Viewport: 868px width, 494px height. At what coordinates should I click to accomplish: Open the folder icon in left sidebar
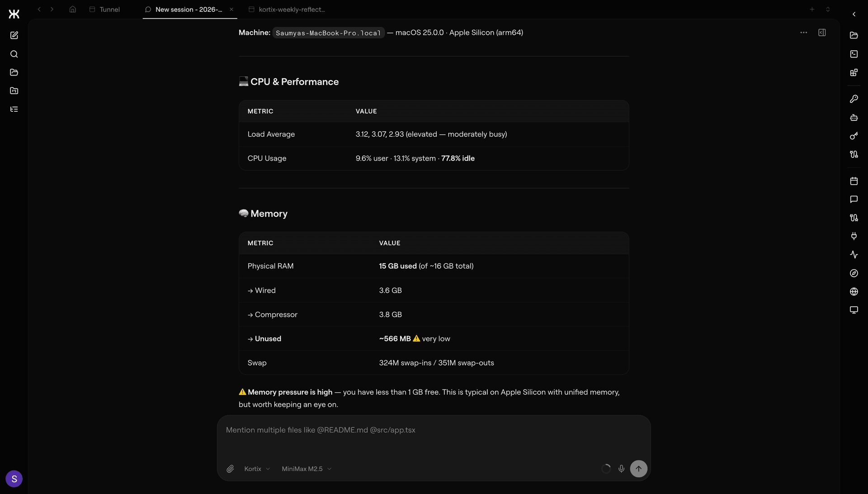pyautogui.click(x=14, y=72)
